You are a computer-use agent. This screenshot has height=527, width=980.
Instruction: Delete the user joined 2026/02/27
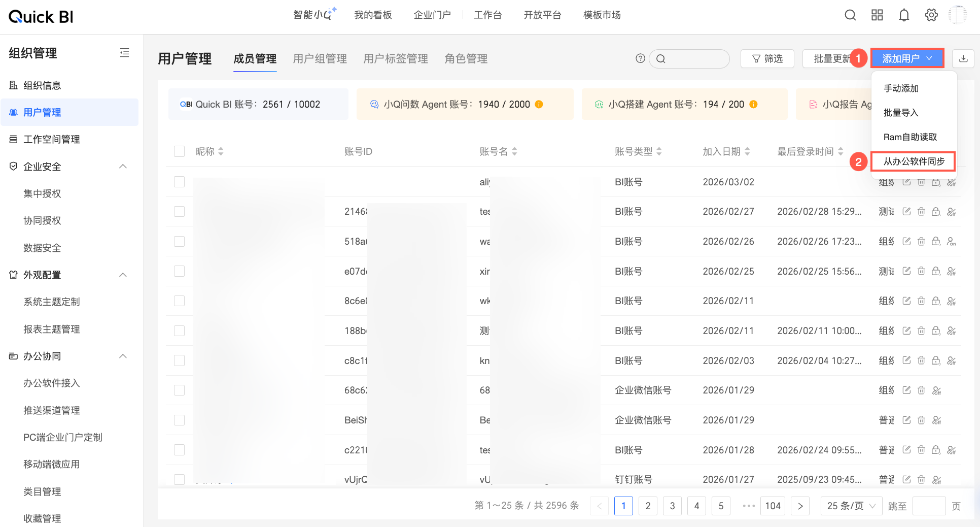click(921, 212)
